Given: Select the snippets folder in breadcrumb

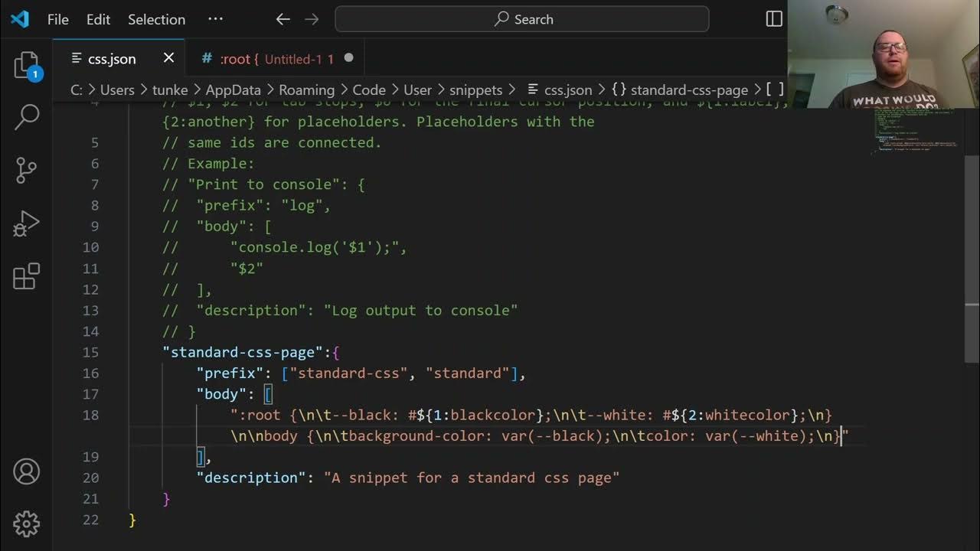Looking at the screenshot, I should pos(475,90).
